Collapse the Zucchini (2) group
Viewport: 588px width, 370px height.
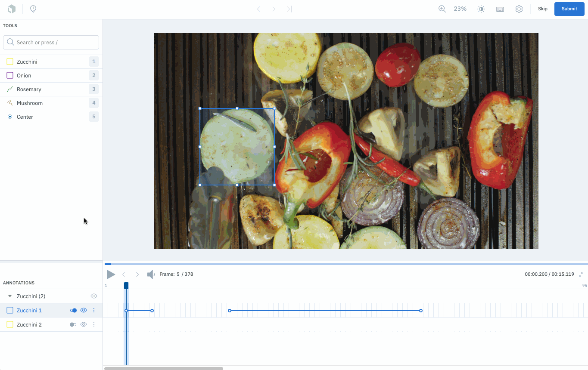[10, 296]
